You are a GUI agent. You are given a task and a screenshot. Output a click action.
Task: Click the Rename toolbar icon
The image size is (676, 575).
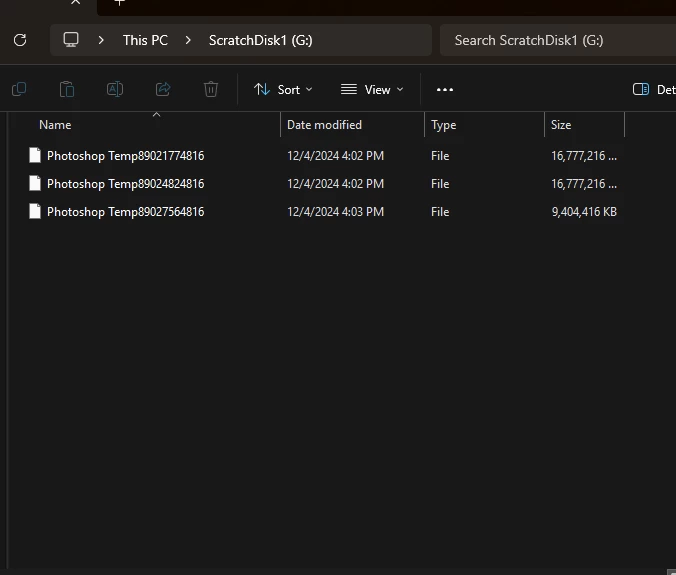click(115, 89)
